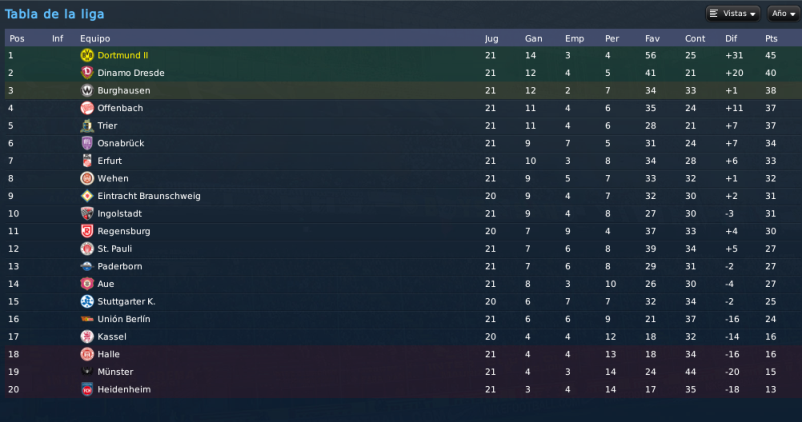Screen dimensions: 802x422
Task: Open the St. Pauli team link
Action: (115, 249)
